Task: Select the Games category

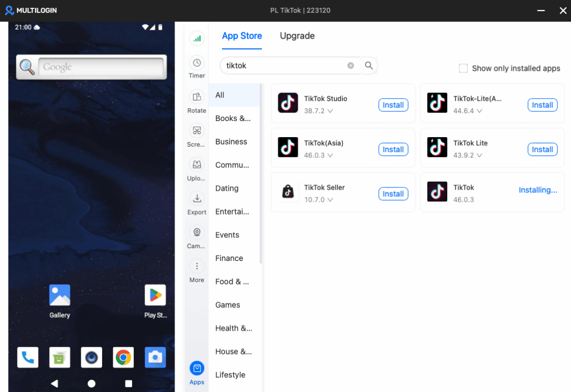Action: 228,305
